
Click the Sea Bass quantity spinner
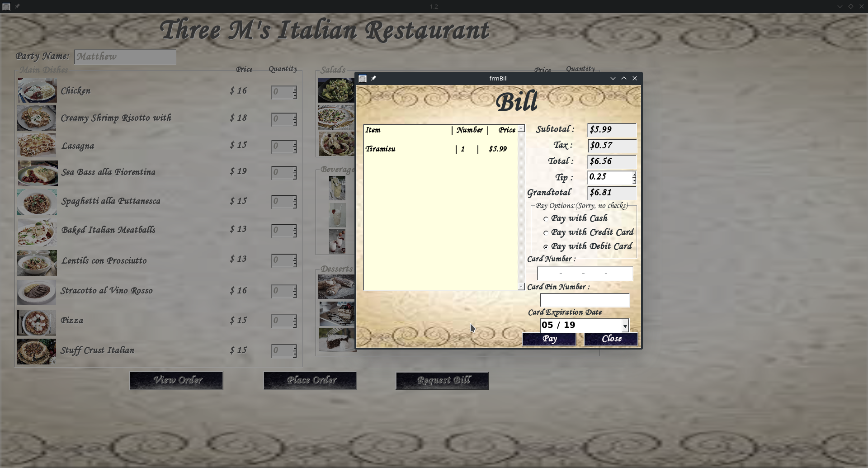point(284,173)
